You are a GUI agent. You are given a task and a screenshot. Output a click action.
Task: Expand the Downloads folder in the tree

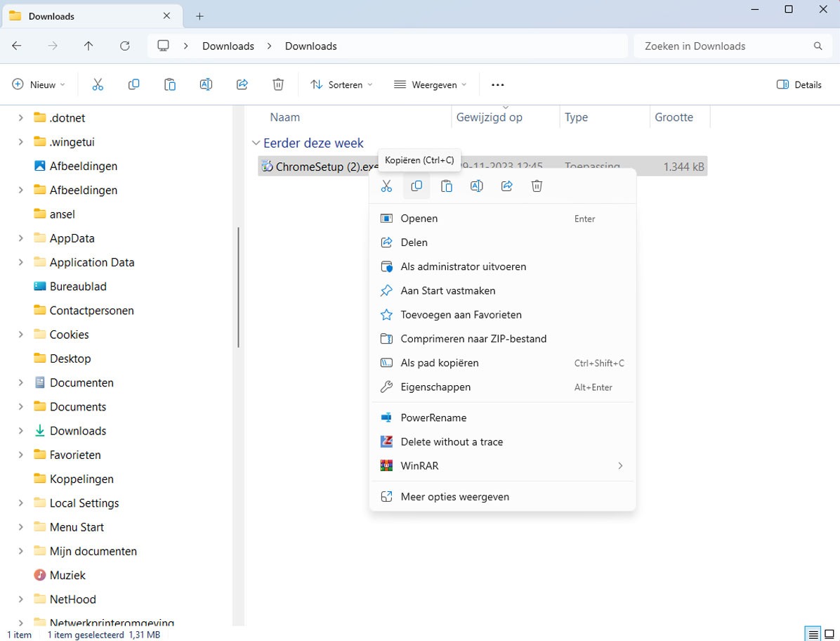[x=21, y=431]
